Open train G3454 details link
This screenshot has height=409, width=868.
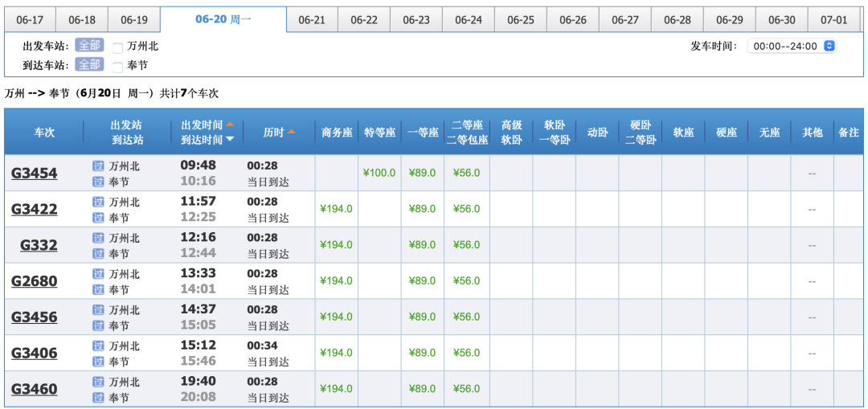pos(35,173)
